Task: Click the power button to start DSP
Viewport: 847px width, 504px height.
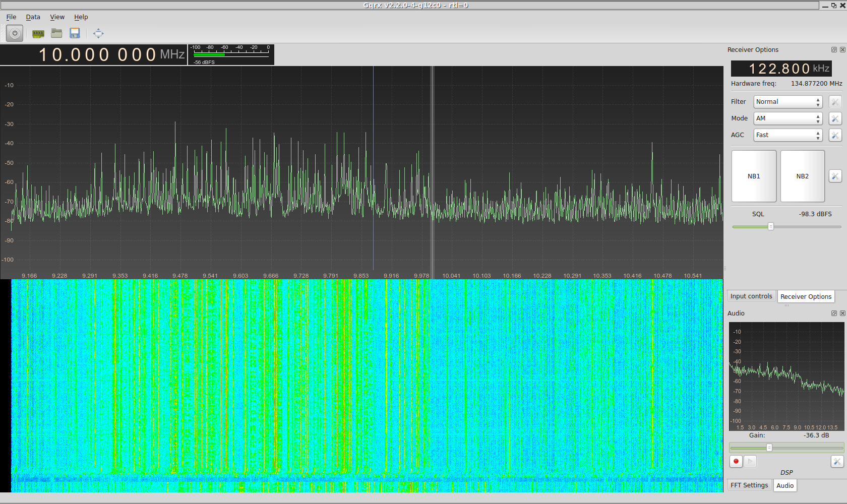Action: click(x=15, y=33)
